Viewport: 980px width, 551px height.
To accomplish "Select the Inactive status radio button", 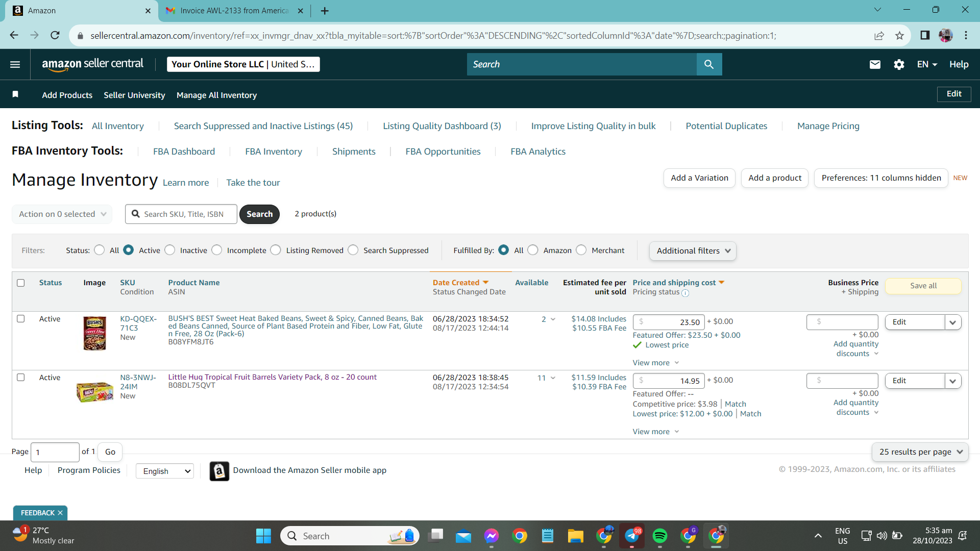I will pyautogui.click(x=170, y=250).
